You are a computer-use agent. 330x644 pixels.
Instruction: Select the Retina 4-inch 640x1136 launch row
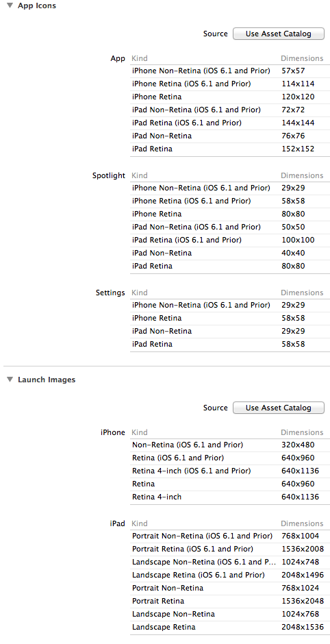coord(230,497)
